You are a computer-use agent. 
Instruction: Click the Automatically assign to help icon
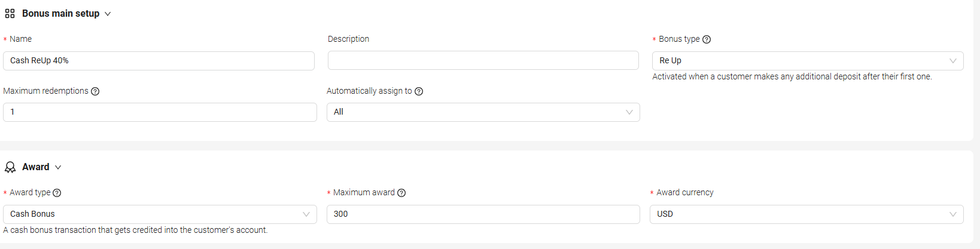click(419, 91)
